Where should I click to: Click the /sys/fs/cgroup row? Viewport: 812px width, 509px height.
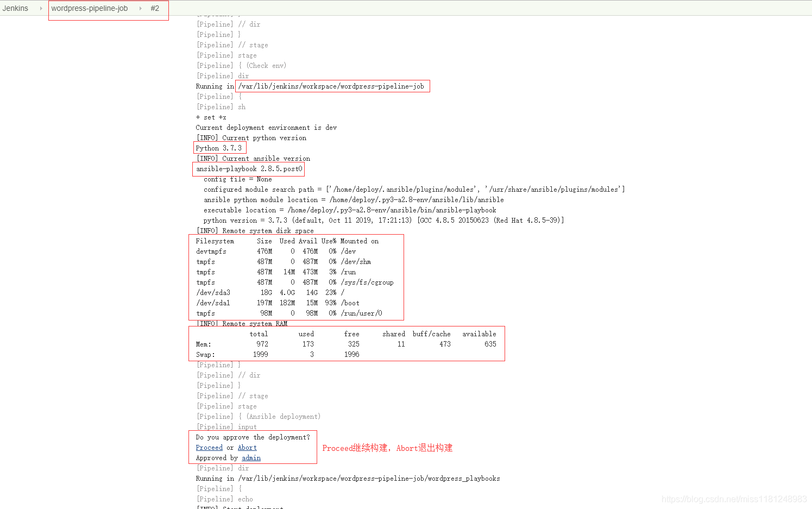click(x=295, y=282)
